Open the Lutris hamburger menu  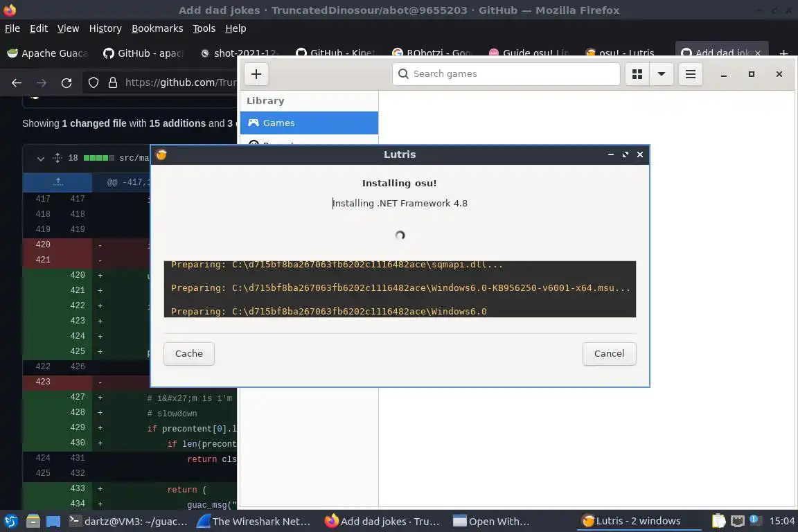pos(691,74)
